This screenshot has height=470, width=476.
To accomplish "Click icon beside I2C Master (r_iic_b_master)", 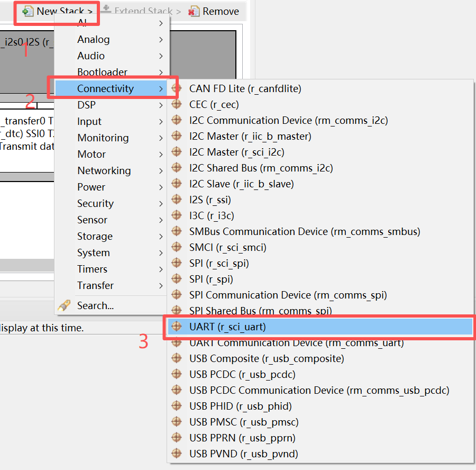I will click(176, 136).
